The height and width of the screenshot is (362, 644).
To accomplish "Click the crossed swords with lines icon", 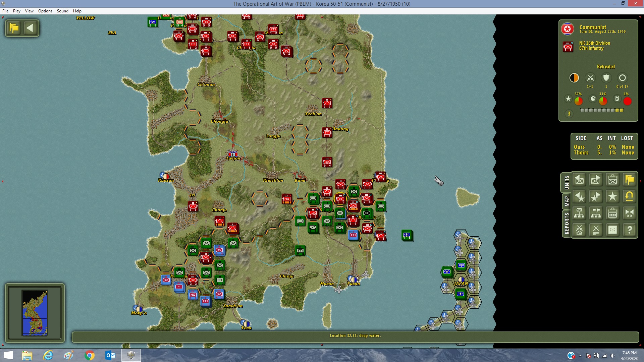I will point(596,230).
